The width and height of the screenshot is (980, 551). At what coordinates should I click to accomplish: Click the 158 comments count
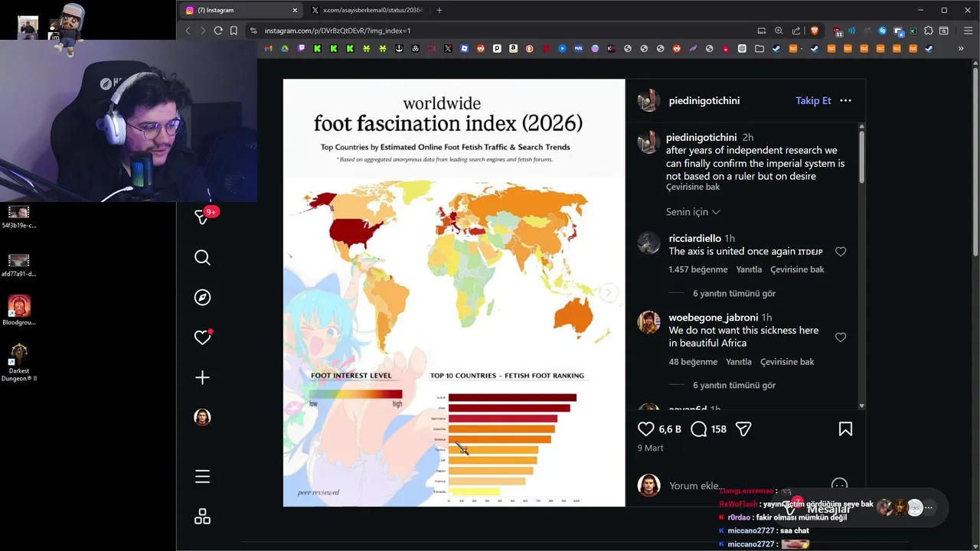coord(719,429)
